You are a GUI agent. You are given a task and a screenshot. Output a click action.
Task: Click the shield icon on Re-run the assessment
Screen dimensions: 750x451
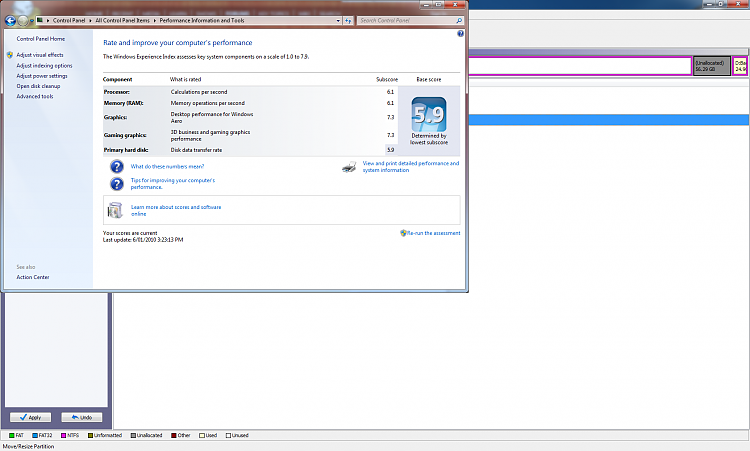pyautogui.click(x=403, y=233)
